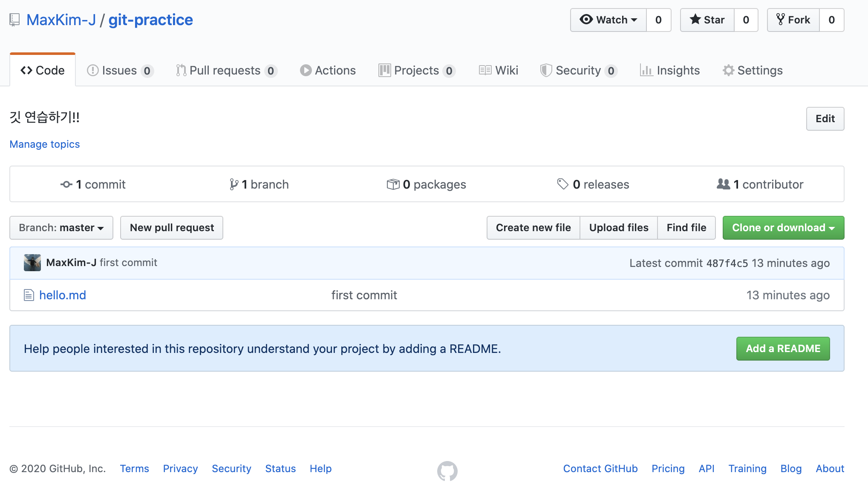Open the Security tab
Screen dimensions: 868x490
(x=579, y=70)
